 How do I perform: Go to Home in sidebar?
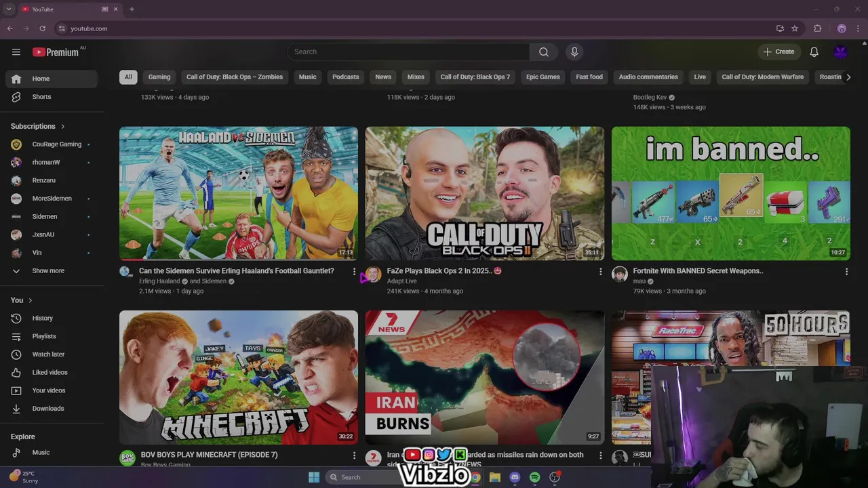(x=52, y=79)
